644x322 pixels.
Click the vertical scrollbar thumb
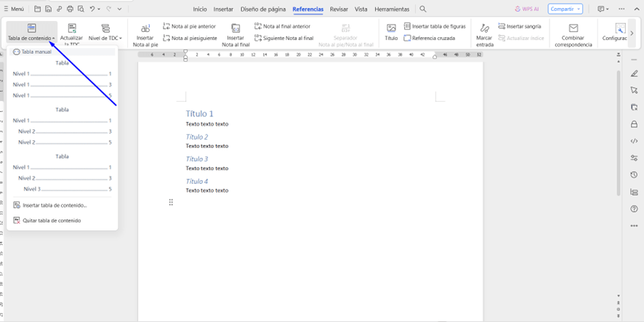(619, 133)
